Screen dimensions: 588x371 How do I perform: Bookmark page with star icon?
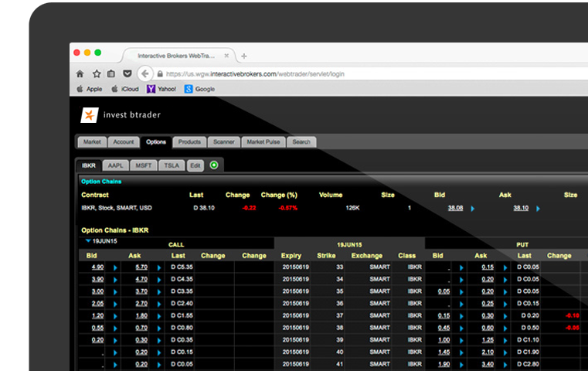click(x=97, y=73)
